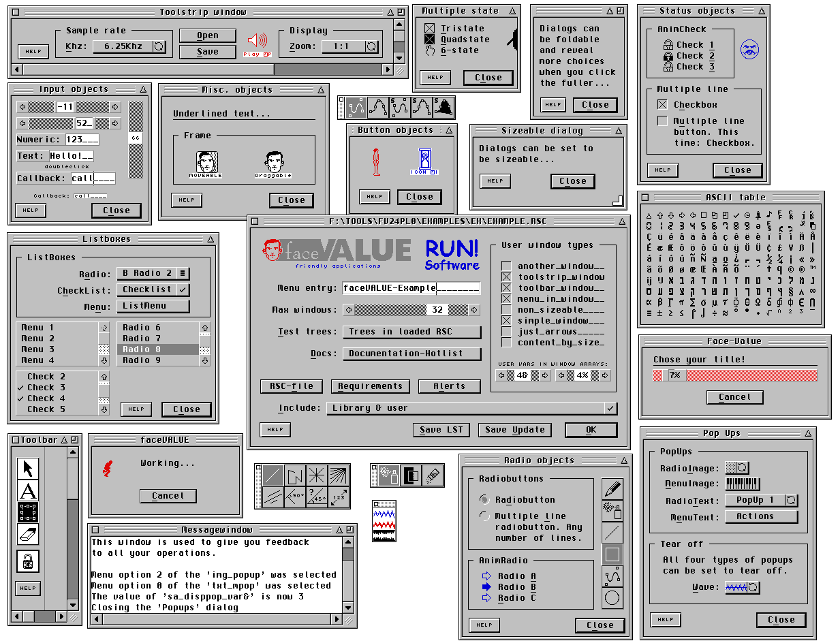Click the padlock icon in Toolbar window
The width and height of the screenshot is (840, 643).
[28, 561]
